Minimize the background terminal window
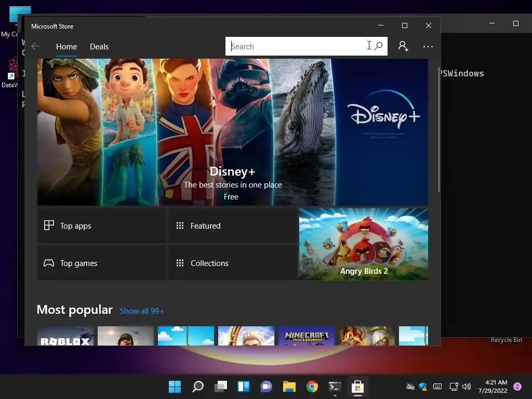The height and width of the screenshot is (399, 532). (x=492, y=23)
